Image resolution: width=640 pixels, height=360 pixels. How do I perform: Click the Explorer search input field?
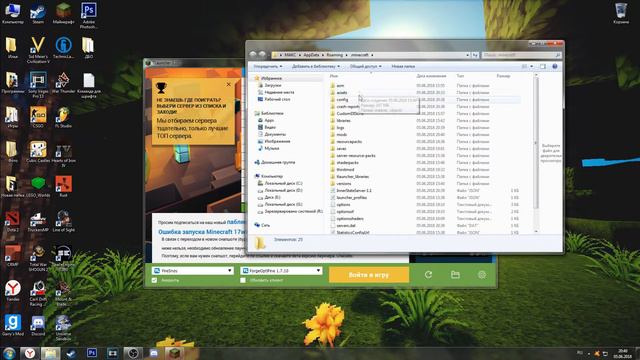pos(521,55)
